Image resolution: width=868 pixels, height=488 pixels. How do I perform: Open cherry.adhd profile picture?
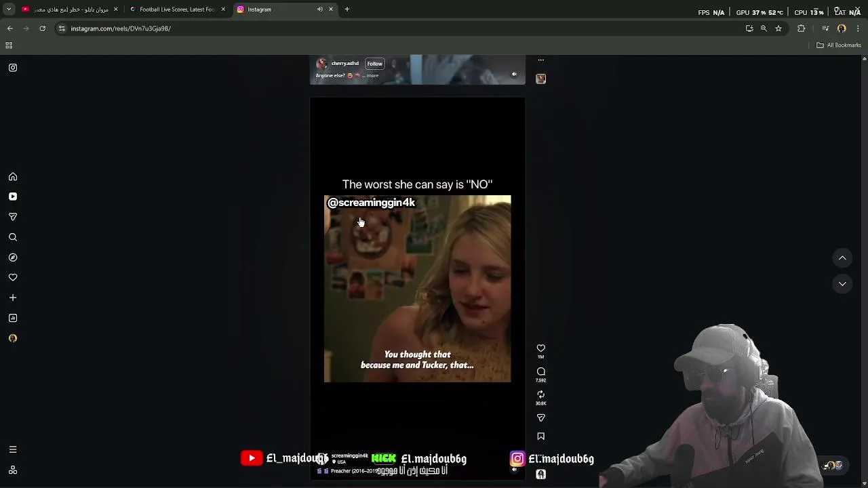click(x=321, y=64)
